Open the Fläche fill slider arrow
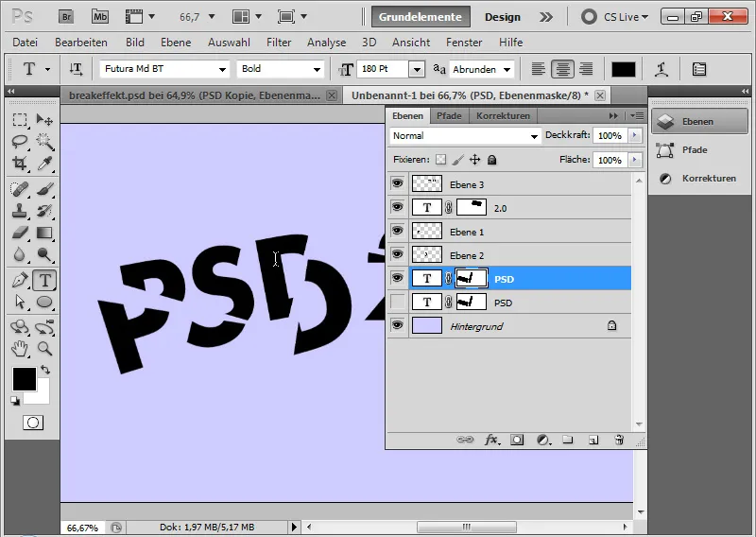756x537 pixels. click(x=635, y=160)
